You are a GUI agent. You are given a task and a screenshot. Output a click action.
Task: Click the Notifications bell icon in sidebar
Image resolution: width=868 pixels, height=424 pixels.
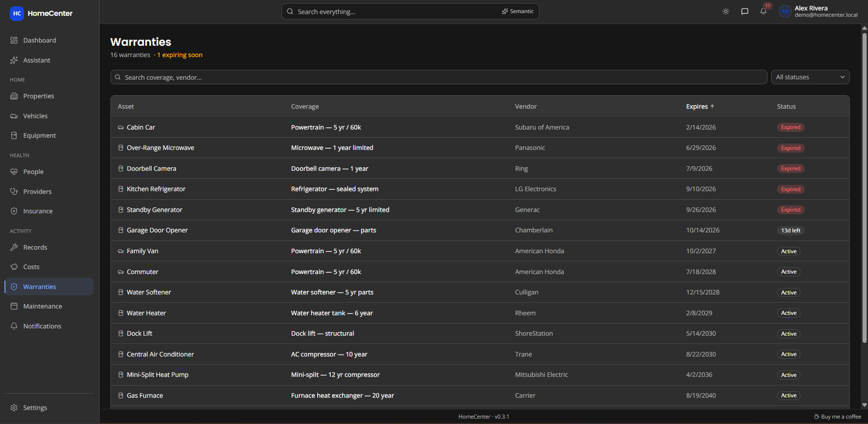coord(14,326)
